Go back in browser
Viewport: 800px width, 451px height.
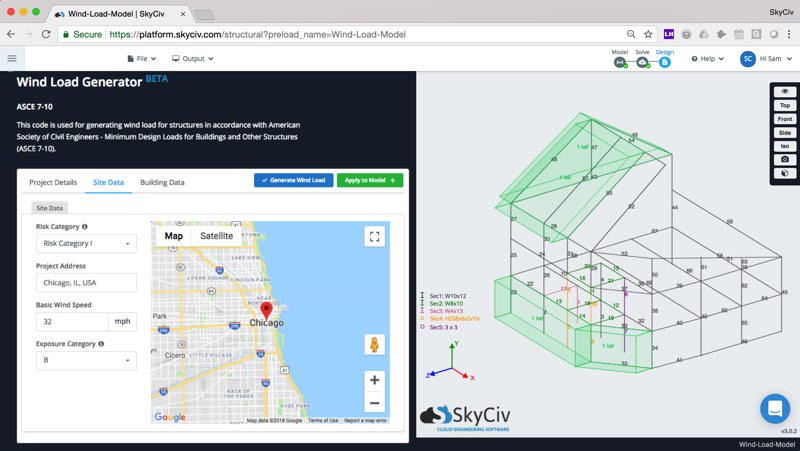(x=11, y=34)
